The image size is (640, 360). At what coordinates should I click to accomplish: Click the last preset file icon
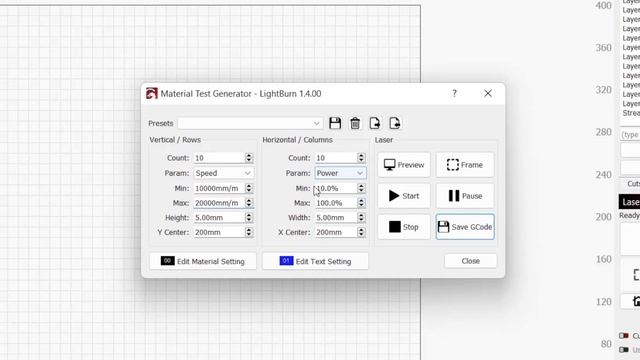point(395,123)
